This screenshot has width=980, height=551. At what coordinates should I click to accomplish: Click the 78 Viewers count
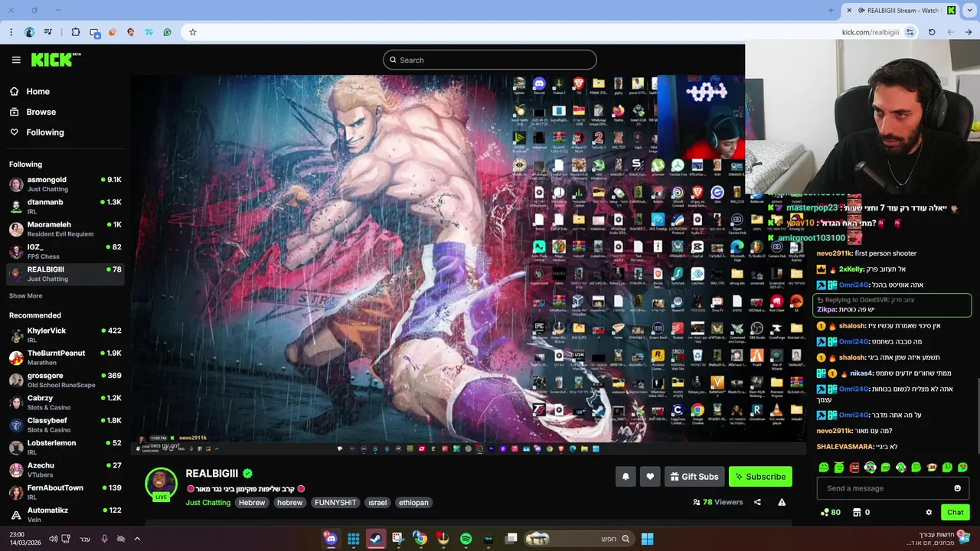(717, 502)
